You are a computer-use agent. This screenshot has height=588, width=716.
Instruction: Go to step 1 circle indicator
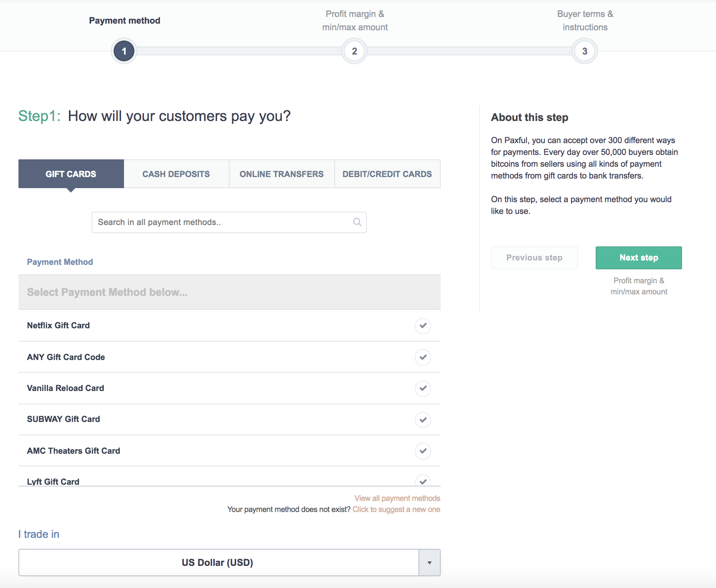(x=124, y=51)
